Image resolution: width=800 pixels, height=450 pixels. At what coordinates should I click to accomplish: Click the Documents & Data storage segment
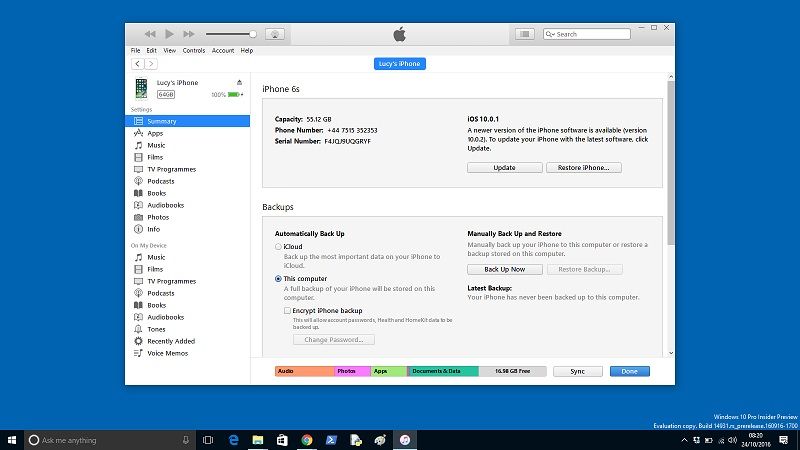[x=443, y=371]
